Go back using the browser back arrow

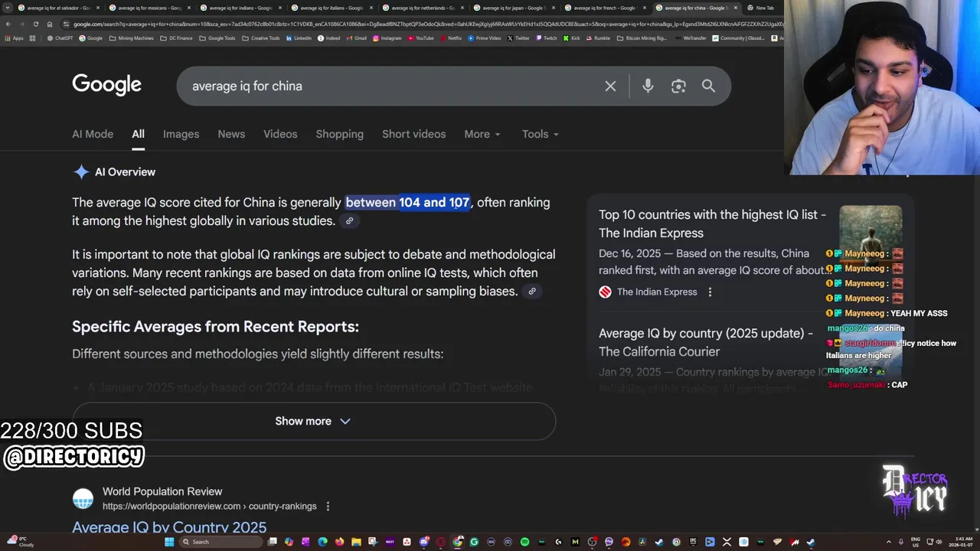[8, 24]
